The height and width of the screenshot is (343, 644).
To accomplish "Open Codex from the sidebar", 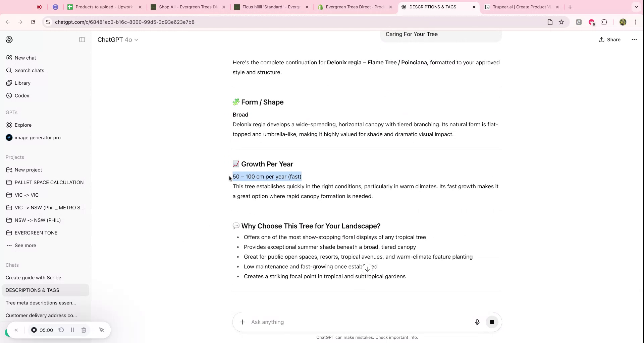I will pos(22,95).
